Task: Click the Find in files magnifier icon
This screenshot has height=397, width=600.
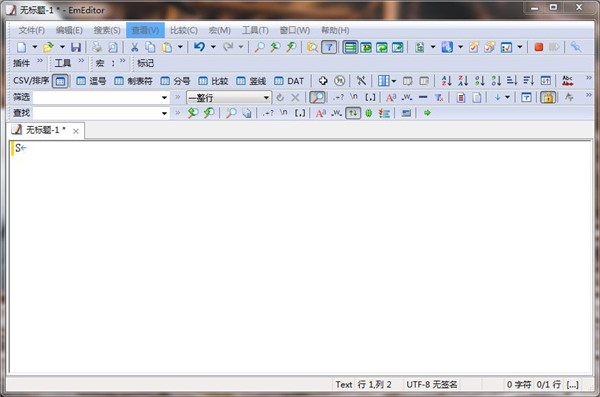Action: [x=313, y=47]
